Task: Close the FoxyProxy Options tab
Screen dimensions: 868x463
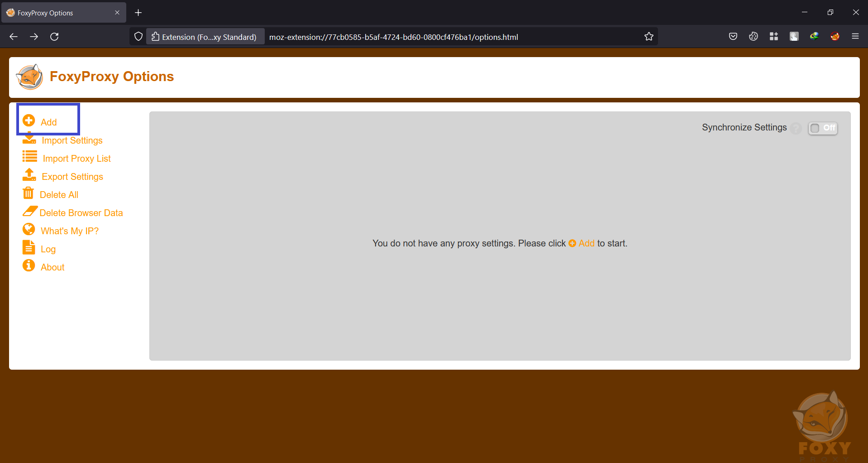Action: click(x=117, y=13)
